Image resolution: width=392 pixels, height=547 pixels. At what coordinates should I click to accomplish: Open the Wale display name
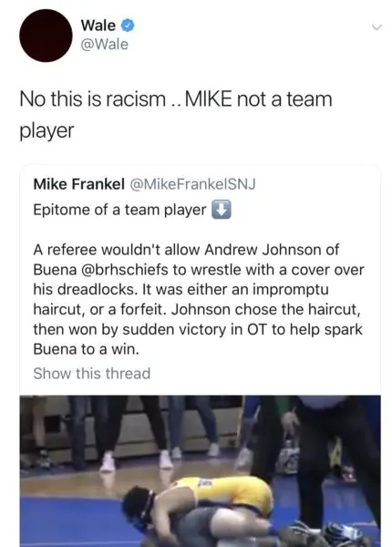tap(98, 26)
